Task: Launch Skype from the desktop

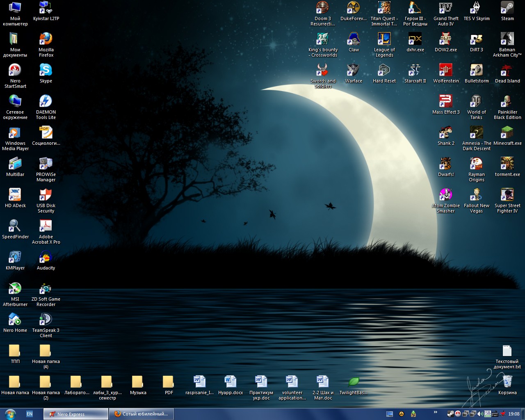Action: point(46,71)
